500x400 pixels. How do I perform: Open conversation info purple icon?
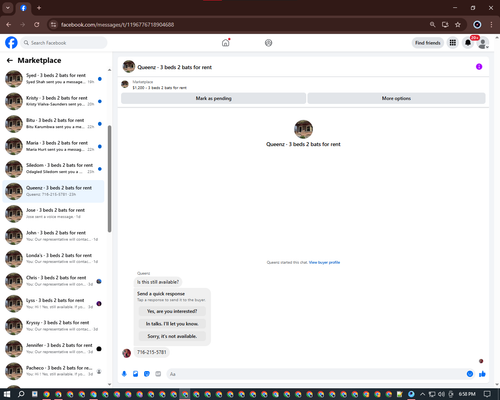(479, 67)
